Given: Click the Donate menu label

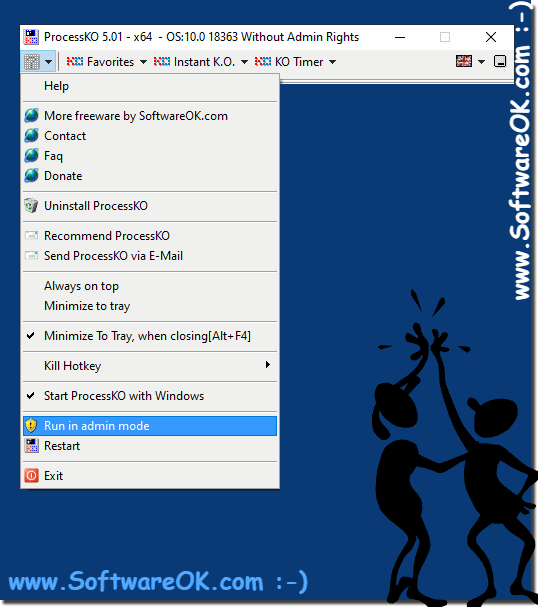Looking at the screenshot, I should click(x=63, y=176).
